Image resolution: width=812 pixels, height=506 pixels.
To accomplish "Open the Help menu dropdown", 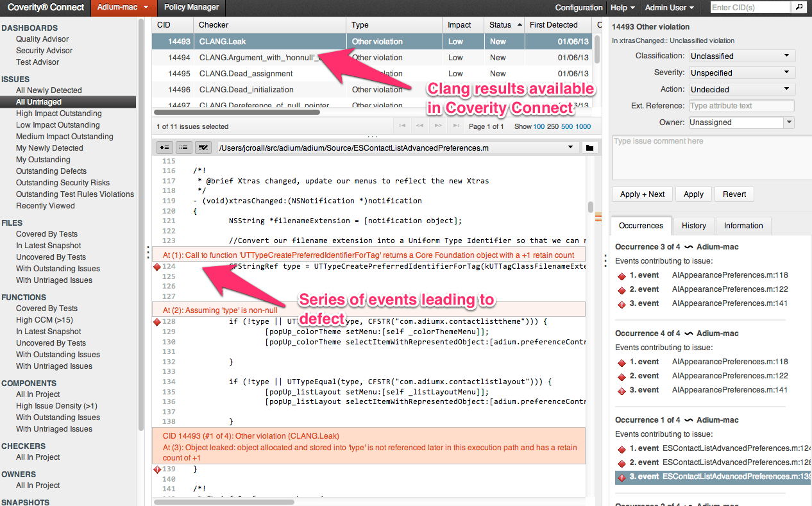I will 623,8.
